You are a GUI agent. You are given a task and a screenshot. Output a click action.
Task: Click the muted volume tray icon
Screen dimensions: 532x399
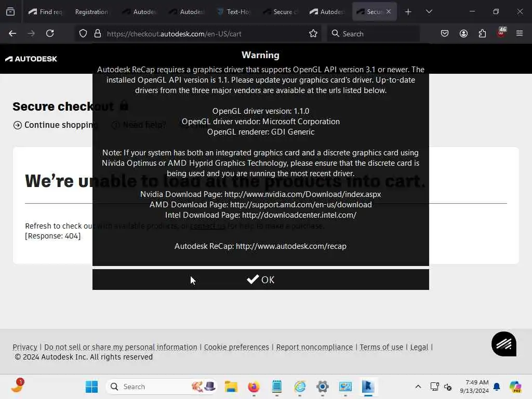[448, 387]
